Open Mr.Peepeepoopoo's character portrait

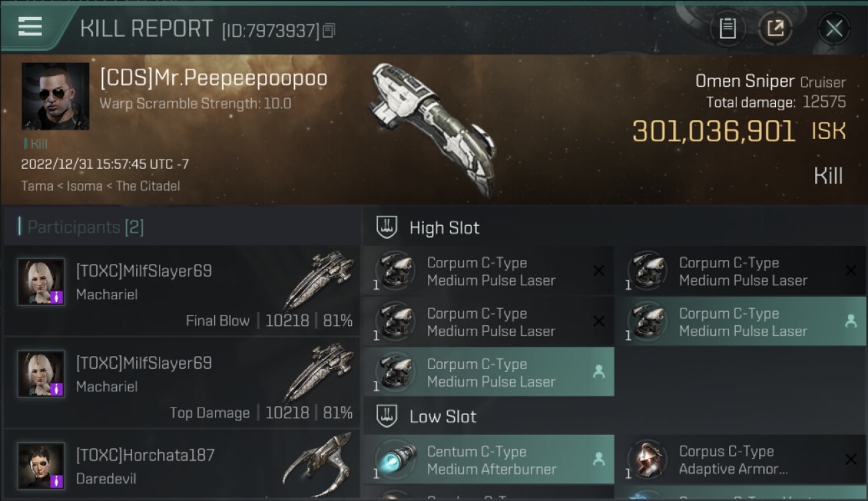[55, 96]
